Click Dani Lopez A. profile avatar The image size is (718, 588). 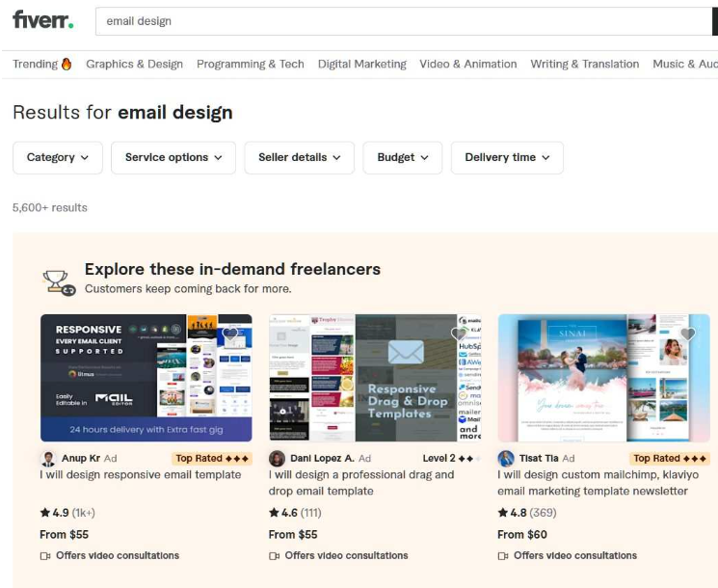click(277, 459)
